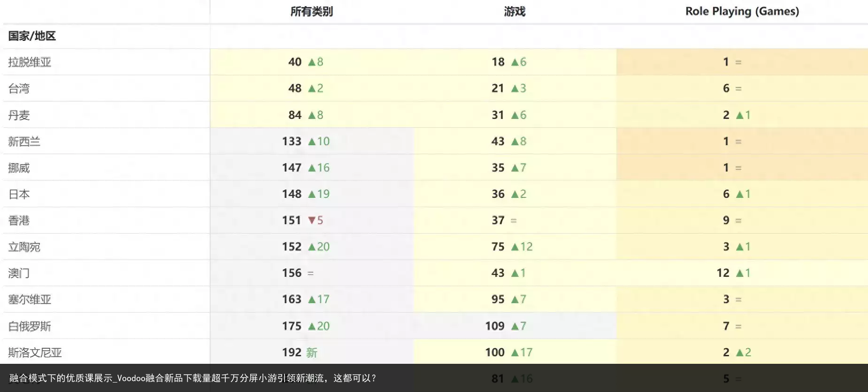Click rank 100 in 斯洛文尼亚 游戏 cell
Viewport: 868px width, 392px height.
click(x=495, y=353)
